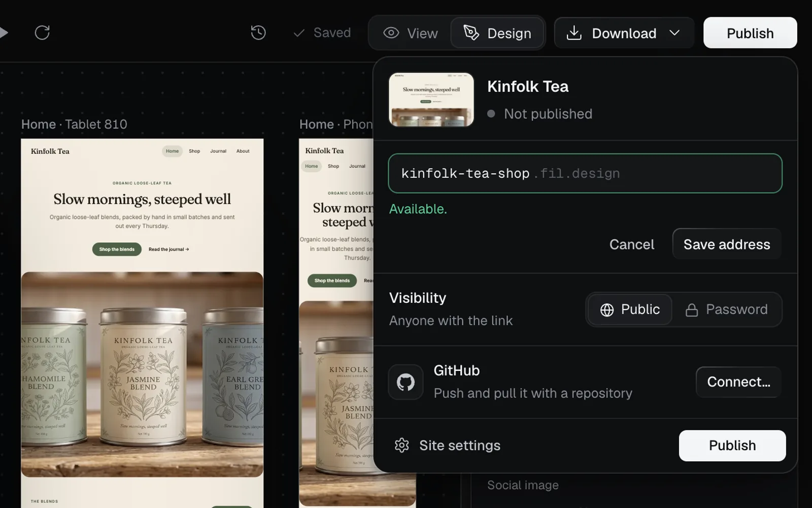Click Publish at panel bottom

coord(732,446)
